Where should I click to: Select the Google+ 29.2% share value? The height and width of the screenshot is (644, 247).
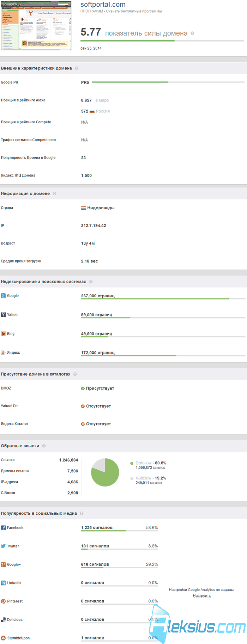tap(152, 564)
